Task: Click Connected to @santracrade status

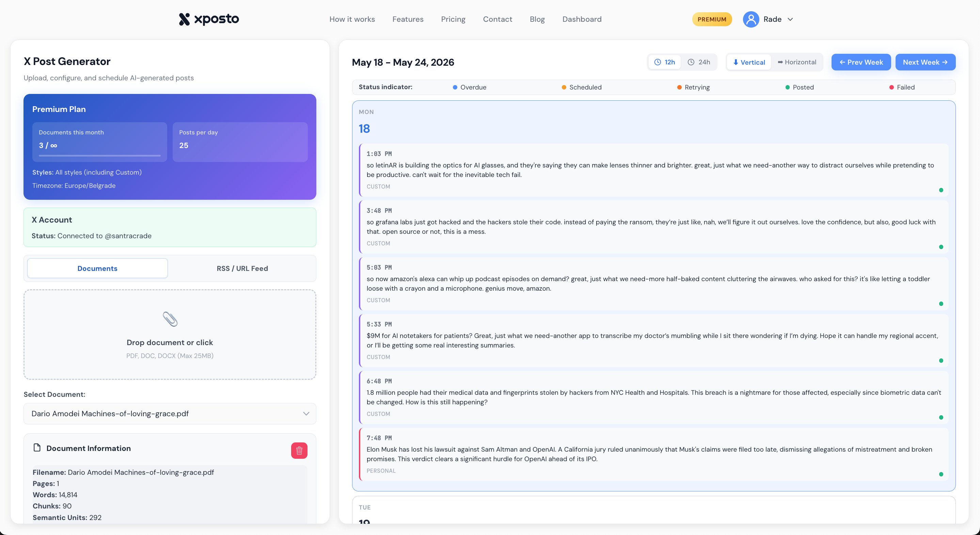Action: (x=104, y=236)
